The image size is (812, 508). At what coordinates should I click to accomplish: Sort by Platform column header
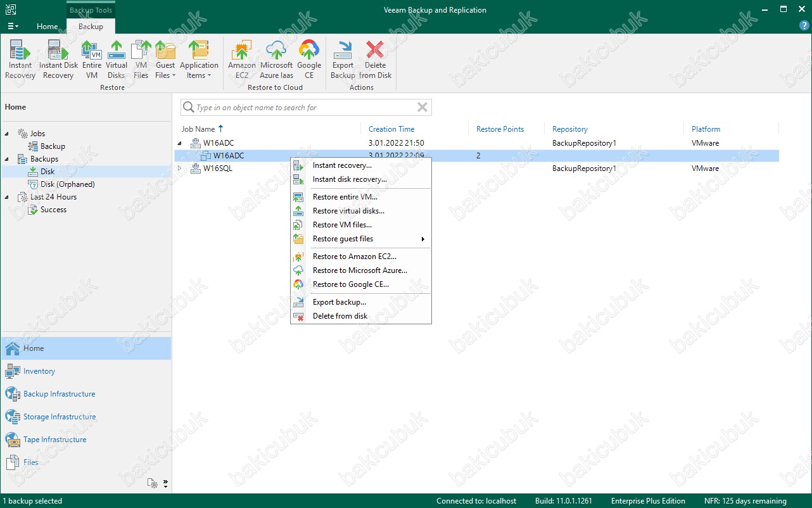tap(706, 129)
